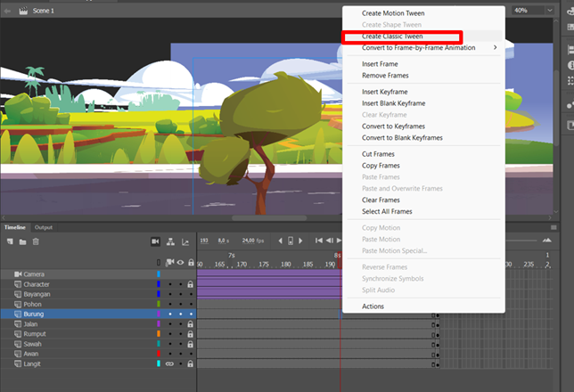Open the layer depth graph icon
Viewport: 574px width, 392px height.
click(x=185, y=242)
